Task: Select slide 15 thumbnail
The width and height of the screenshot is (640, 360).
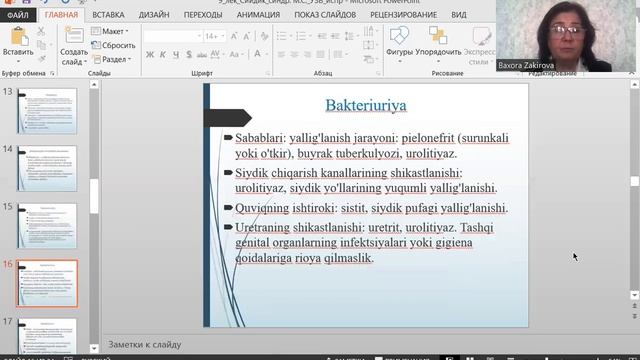Action: 47,226
